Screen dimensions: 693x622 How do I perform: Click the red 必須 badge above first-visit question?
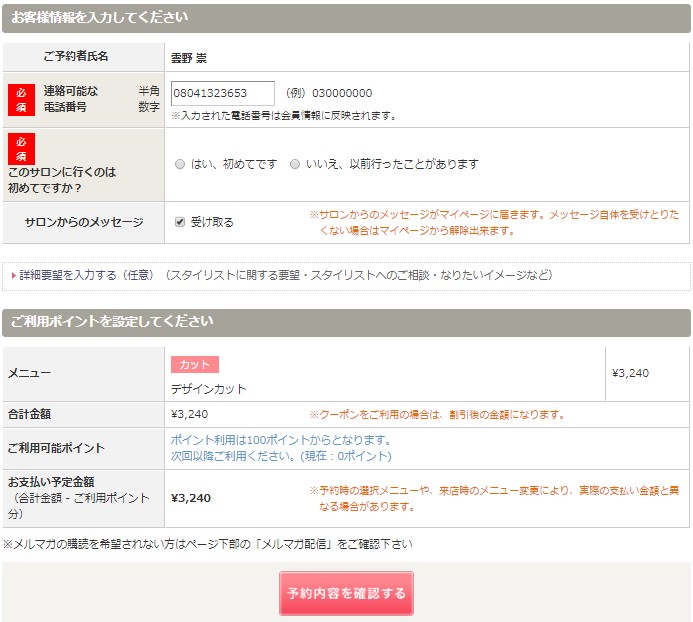pos(21,149)
